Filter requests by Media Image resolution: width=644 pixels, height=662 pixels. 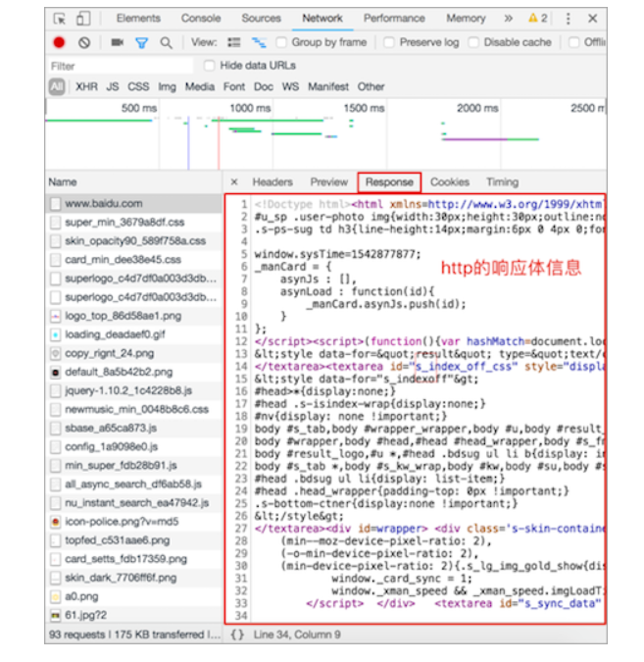tap(200, 87)
